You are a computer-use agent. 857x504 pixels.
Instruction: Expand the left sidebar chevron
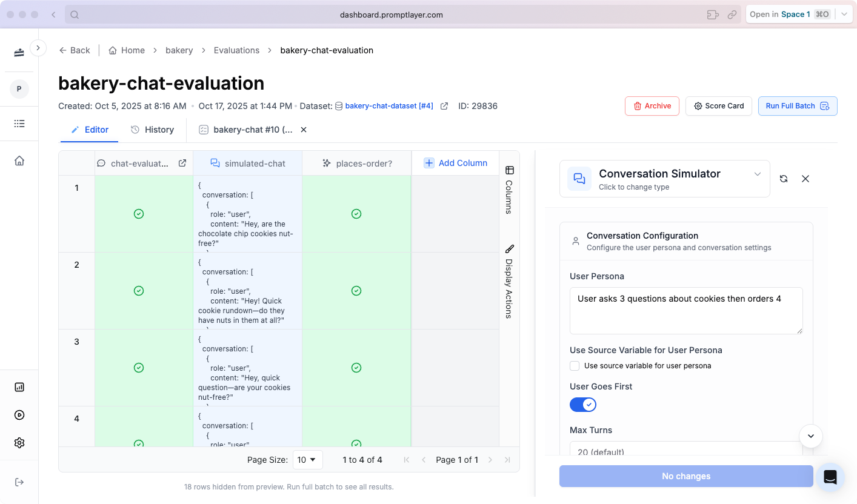coord(38,48)
